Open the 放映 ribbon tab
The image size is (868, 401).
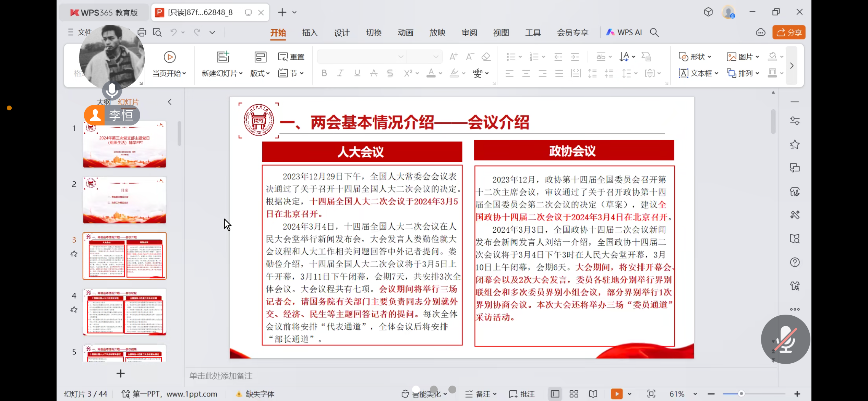tap(437, 32)
